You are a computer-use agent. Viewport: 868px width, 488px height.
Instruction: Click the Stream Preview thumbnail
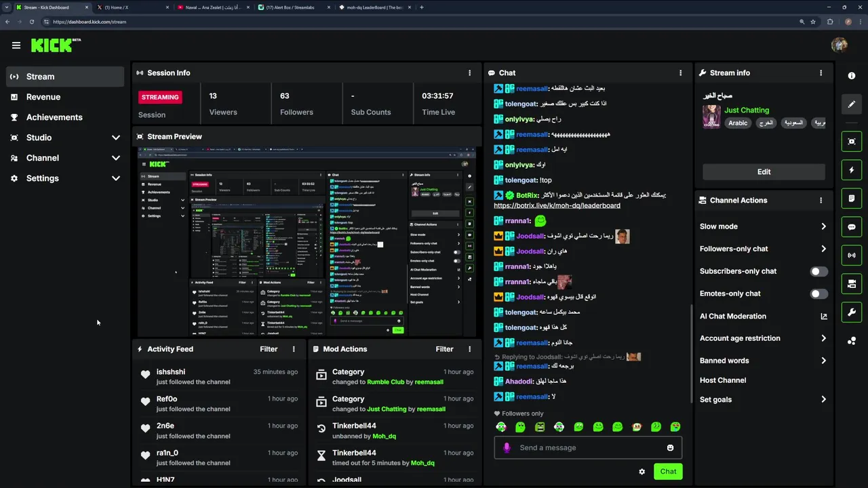tap(307, 242)
